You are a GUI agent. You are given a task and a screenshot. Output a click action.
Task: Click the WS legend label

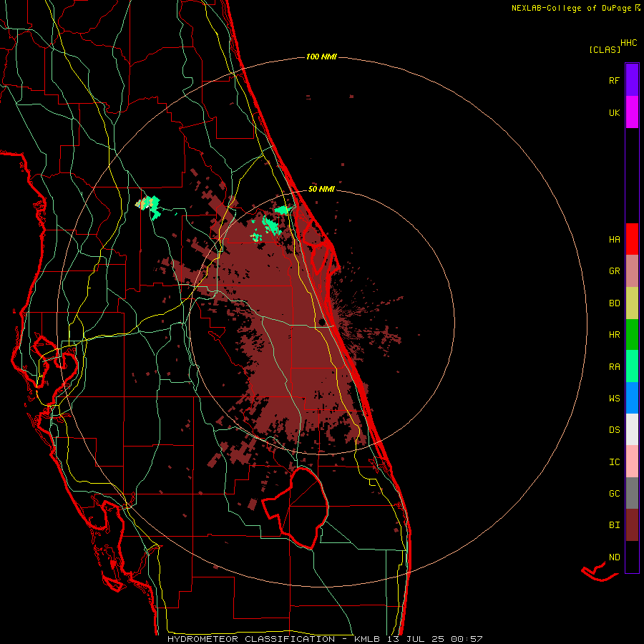click(614, 398)
